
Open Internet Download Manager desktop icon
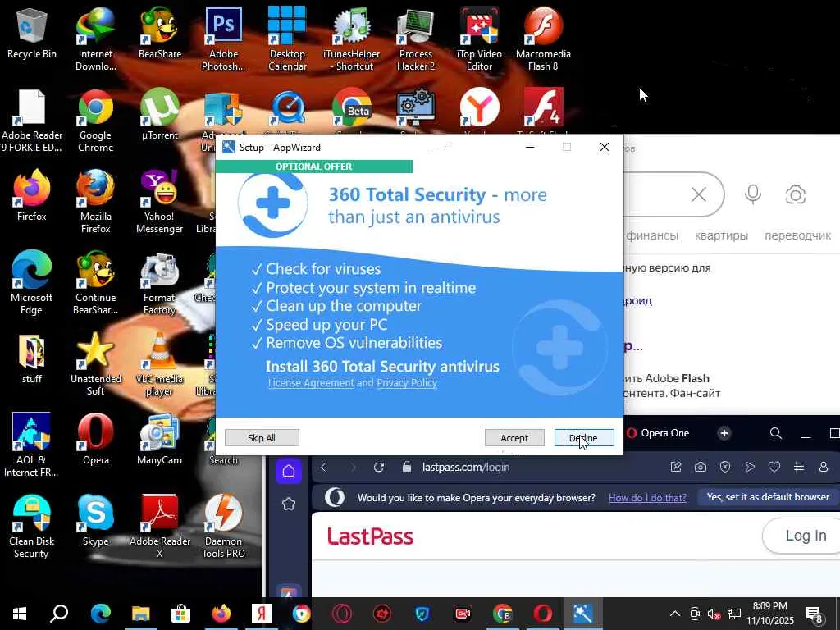coord(95,39)
